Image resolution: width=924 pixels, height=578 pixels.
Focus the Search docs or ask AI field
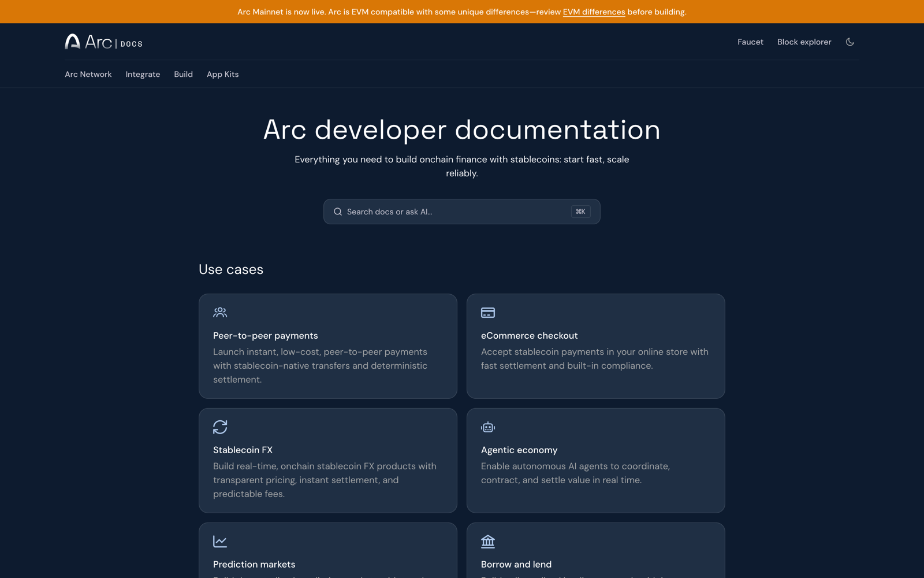[x=462, y=212]
